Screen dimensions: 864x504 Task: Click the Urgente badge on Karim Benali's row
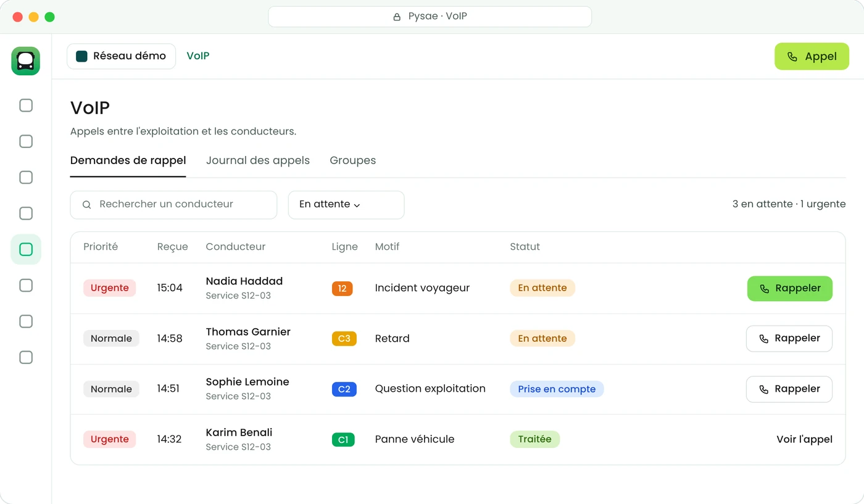(109, 439)
